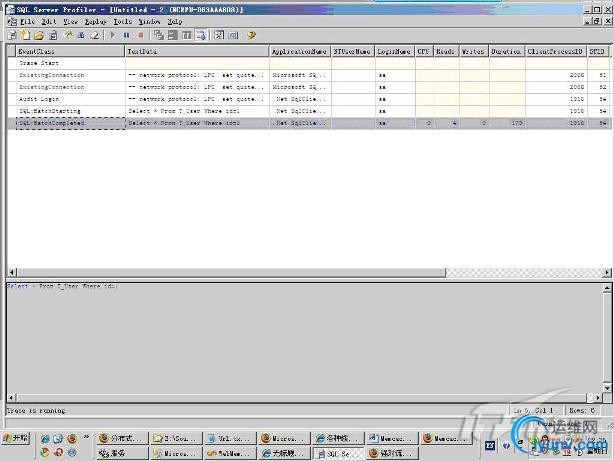614x461 pixels.
Task: Click the toolbar icon right of Auto Scroll
Action: pyautogui.click(x=219, y=35)
